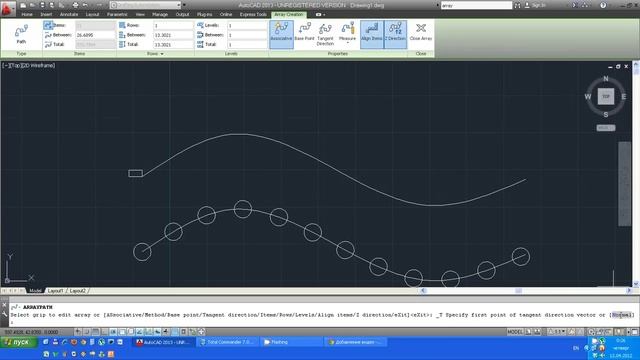Click the horizontal scrollbar under drawing area

click(x=526, y=291)
